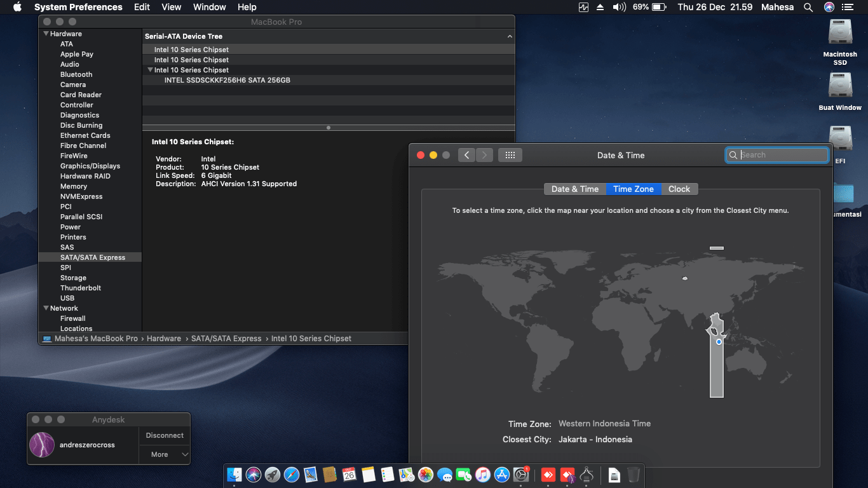868x488 pixels.
Task: Click the eject icon in menu bar
Action: 600,7
